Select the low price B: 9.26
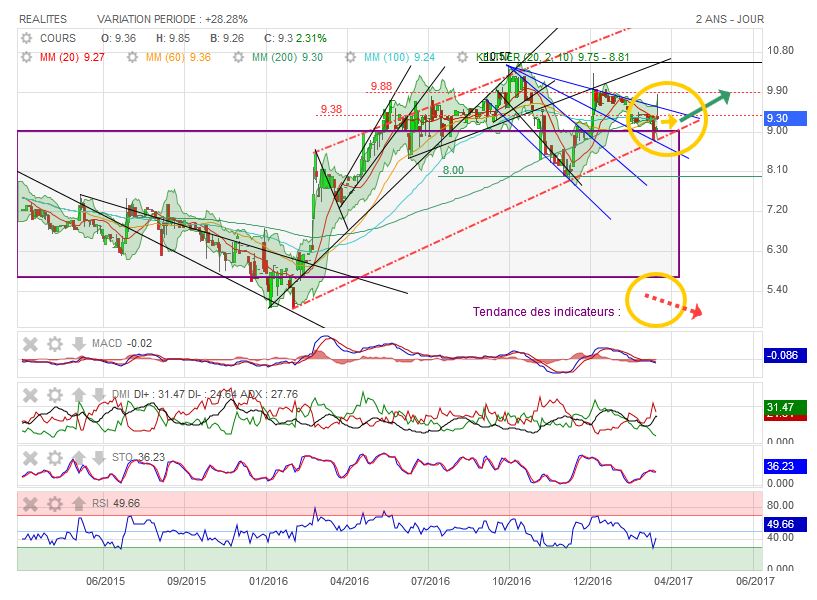Viewport: 817px width, 600px height. point(227,38)
